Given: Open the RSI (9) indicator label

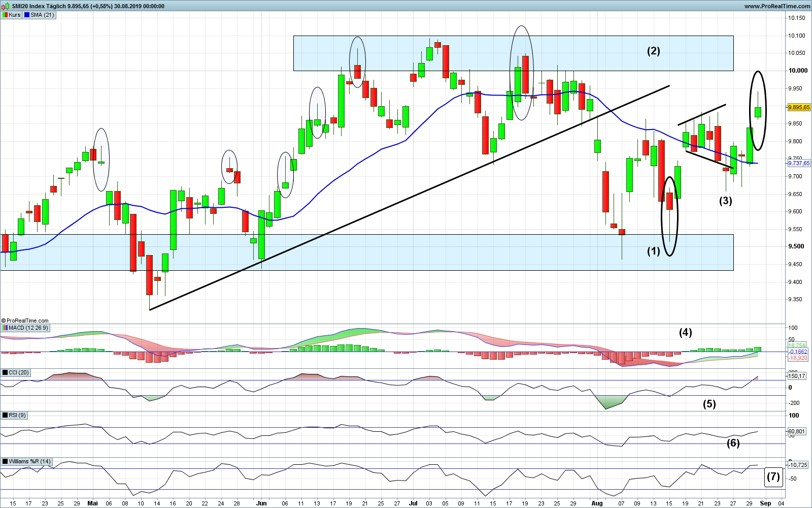Looking at the screenshot, I should tap(17, 416).
